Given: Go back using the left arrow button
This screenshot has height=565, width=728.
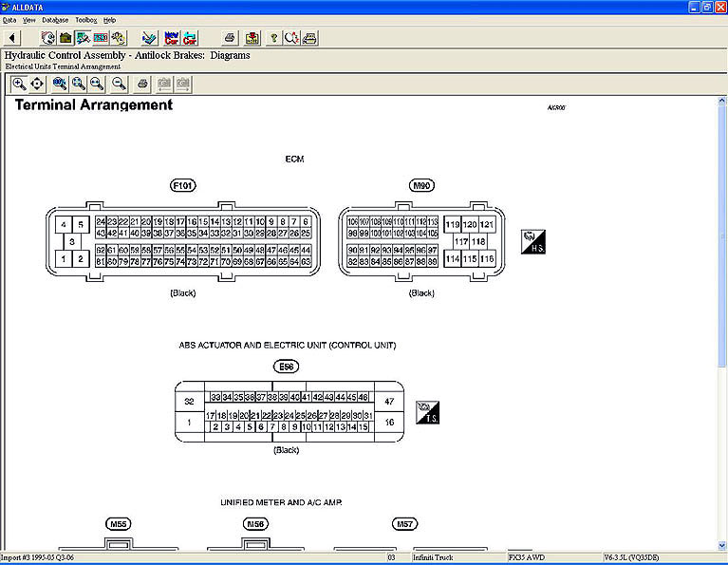Looking at the screenshot, I should 11,38.
